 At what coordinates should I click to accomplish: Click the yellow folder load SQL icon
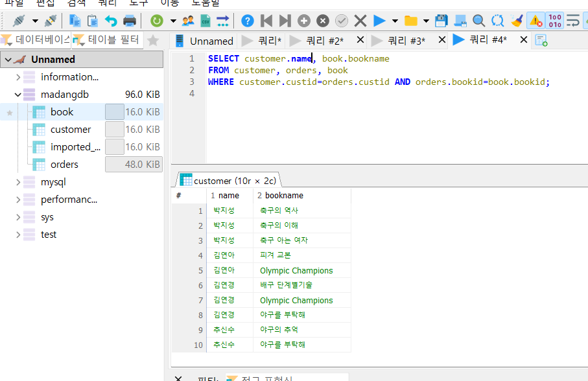[411, 21]
